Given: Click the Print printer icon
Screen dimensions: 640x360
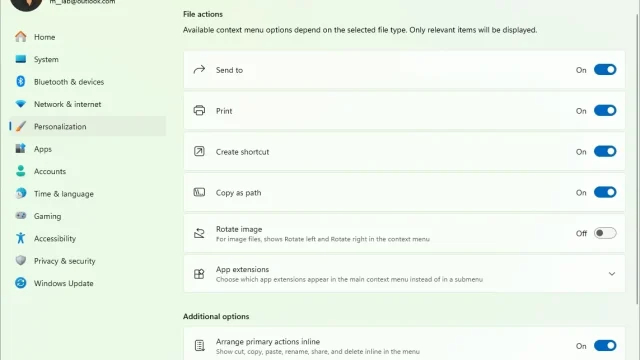Looking at the screenshot, I should (199, 111).
